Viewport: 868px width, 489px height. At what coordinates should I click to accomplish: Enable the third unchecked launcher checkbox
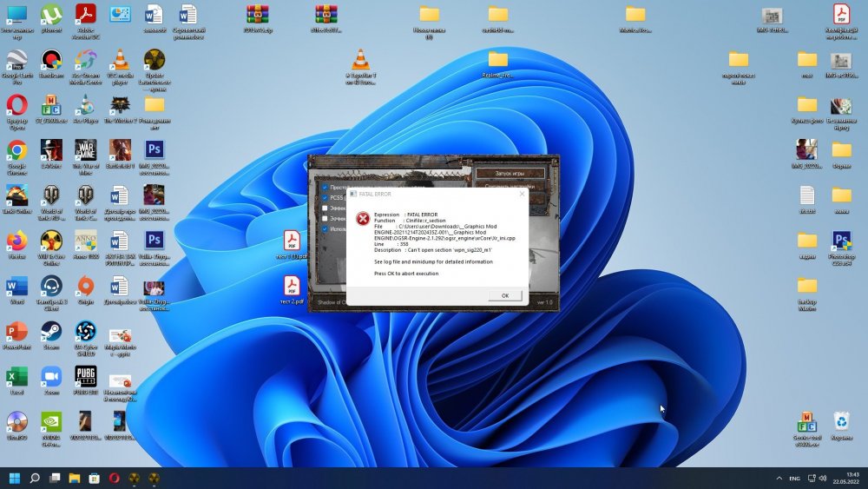click(x=325, y=208)
